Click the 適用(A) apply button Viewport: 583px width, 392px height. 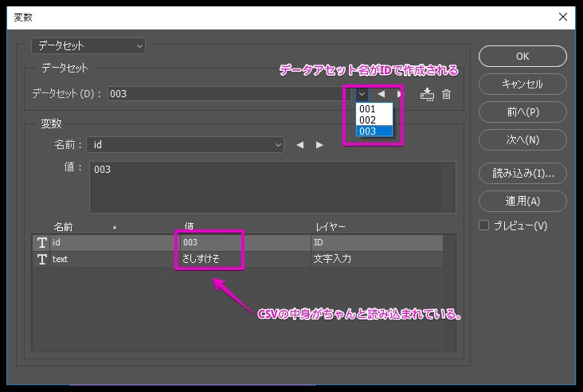coord(522,201)
